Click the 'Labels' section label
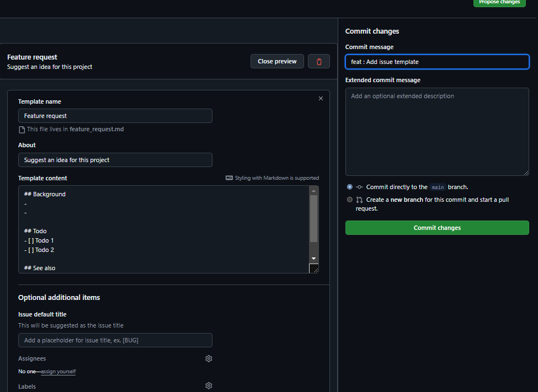Viewport: 538px width, 392px height. (x=27, y=386)
